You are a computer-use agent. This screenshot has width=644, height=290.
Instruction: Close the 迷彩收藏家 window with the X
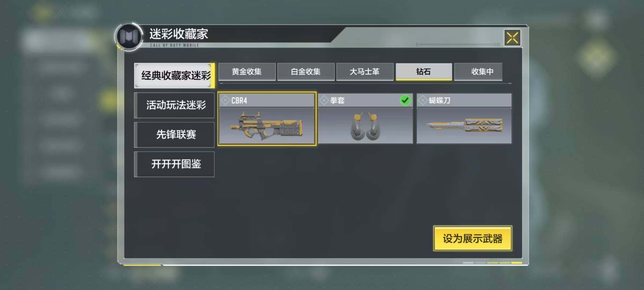click(512, 38)
